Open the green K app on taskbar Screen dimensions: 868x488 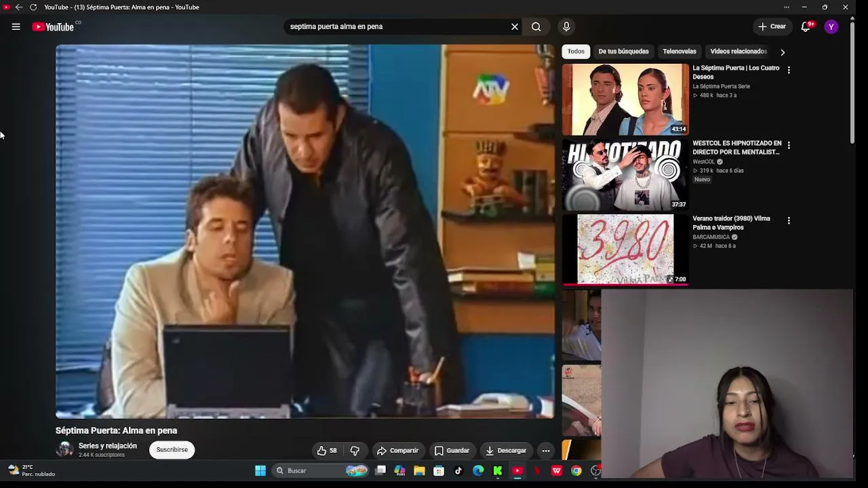(498, 470)
